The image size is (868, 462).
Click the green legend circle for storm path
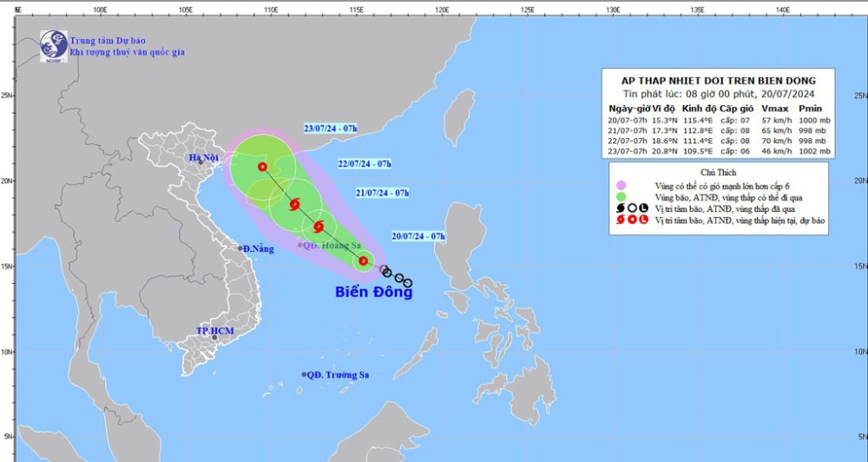(621, 197)
